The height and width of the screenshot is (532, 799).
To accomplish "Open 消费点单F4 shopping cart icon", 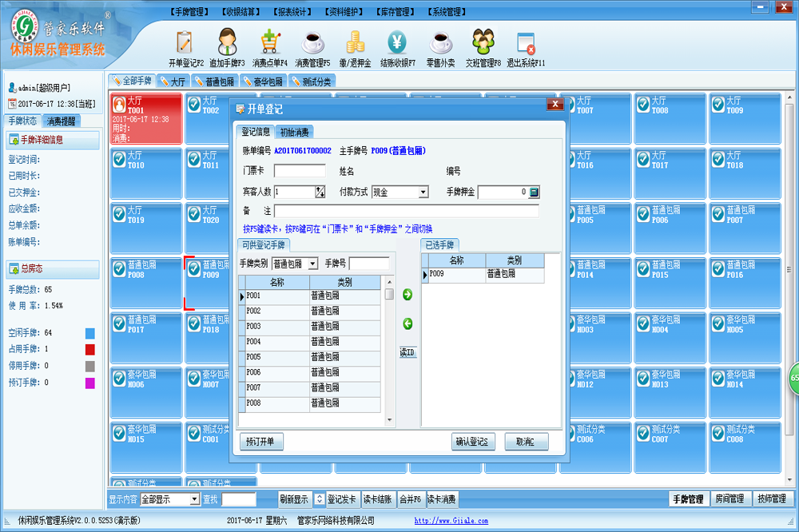I will coord(269,49).
